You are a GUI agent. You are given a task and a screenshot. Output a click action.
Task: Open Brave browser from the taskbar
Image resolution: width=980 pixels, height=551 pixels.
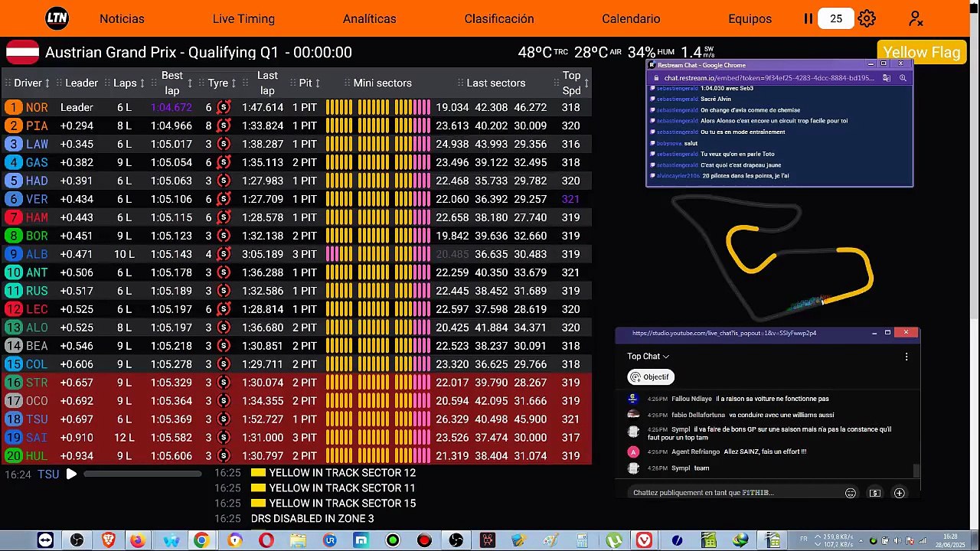tap(109, 540)
